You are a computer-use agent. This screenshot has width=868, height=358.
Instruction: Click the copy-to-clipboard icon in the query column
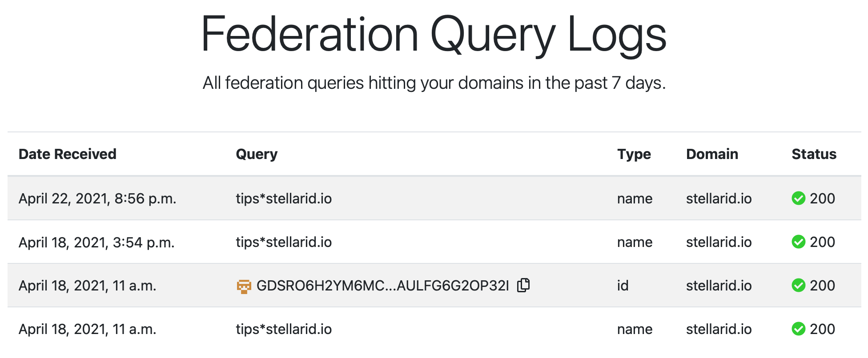524,285
